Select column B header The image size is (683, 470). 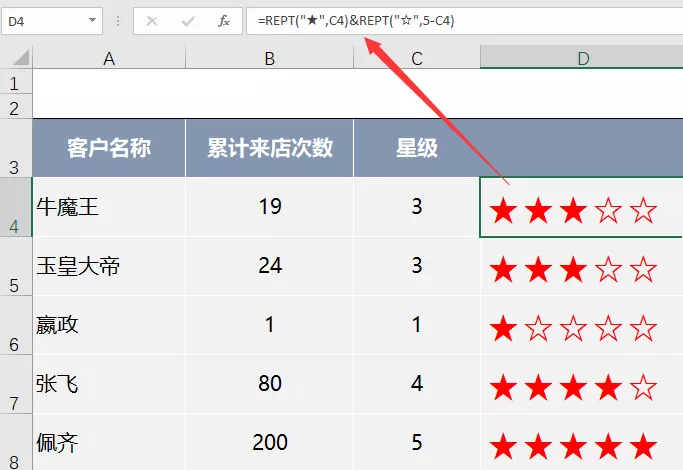coord(269,59)
